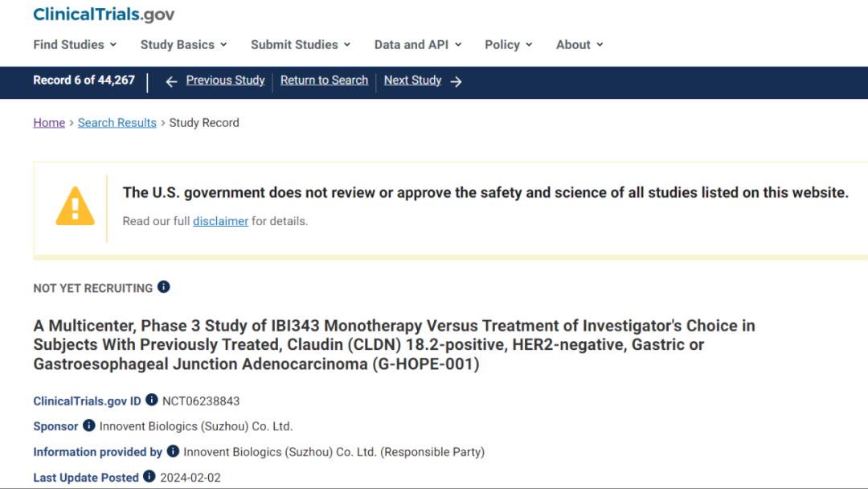This screenshot has width=868, height=489.
Task: Click the Search Results breadcrumb link
Action: (117, 123)
